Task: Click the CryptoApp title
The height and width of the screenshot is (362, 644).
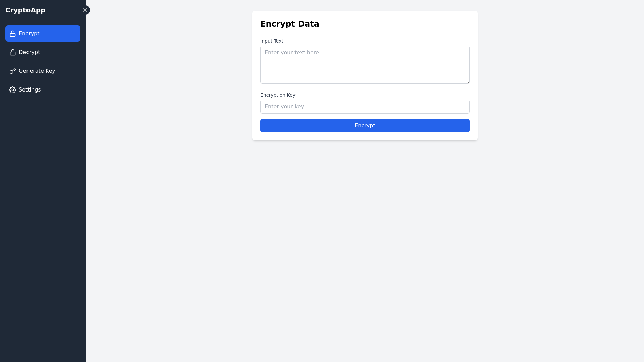Action: (25, 10)
